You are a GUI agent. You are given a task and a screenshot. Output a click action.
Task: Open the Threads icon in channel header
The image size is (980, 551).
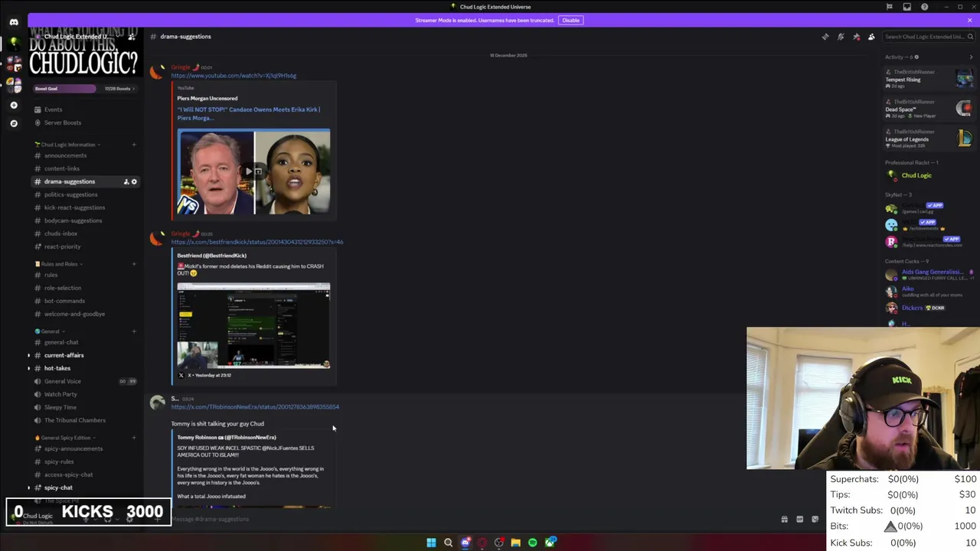(x=825, y=37)
